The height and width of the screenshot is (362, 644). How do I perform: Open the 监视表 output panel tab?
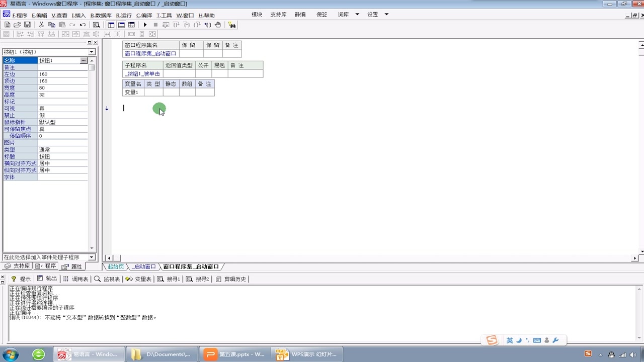[107, 279]
